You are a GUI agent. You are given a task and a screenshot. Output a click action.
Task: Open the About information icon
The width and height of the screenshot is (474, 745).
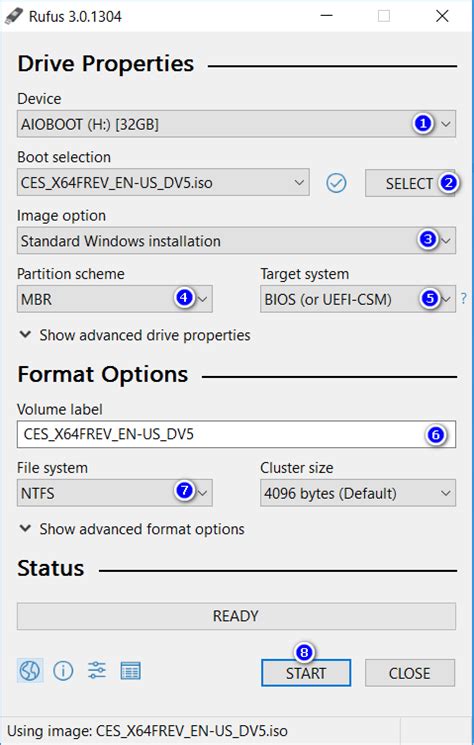coord(63,671)
